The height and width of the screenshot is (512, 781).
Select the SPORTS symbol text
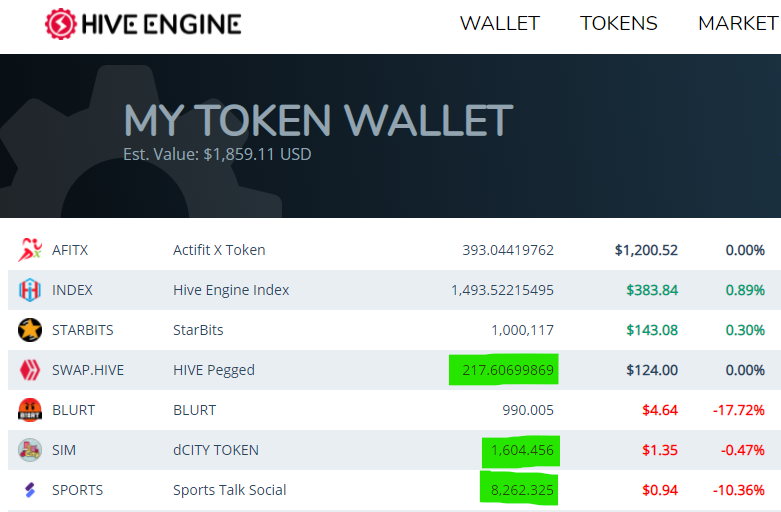78,490
